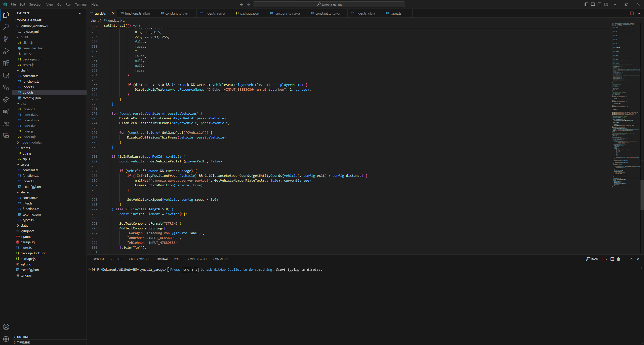
Task: Open the launch profile dropdown next to plus
Action: (x=606, y=259)
